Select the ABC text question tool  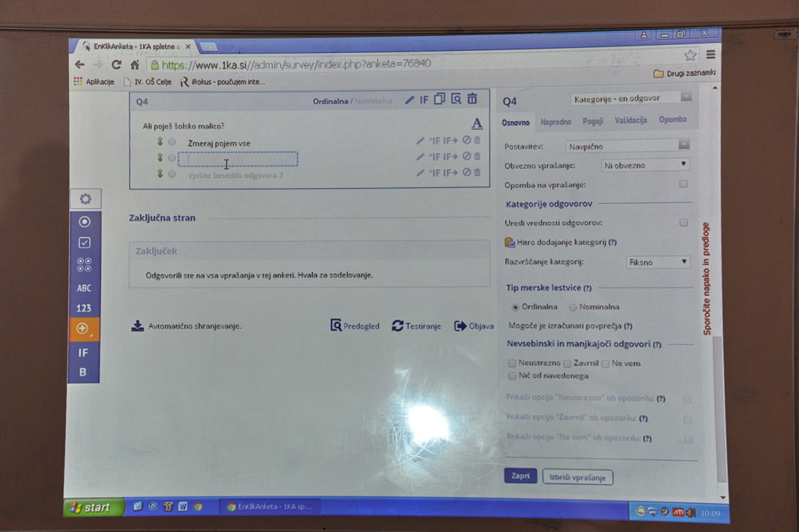point(84,287)
